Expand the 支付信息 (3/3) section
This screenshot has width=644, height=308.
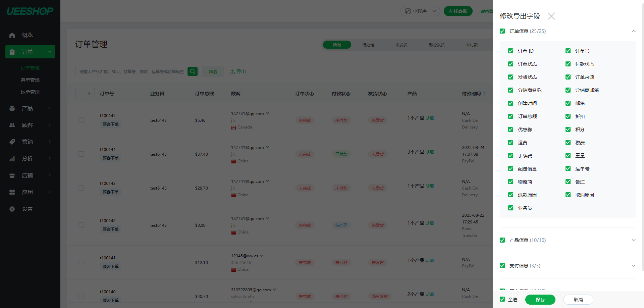pos(633,266)
